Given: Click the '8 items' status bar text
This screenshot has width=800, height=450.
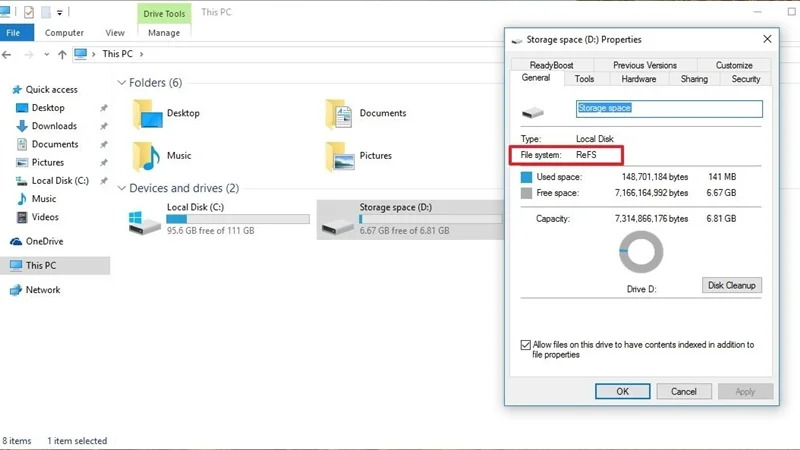Looking at the screenshot, I should pyautogui.click(x=17, y=441).
